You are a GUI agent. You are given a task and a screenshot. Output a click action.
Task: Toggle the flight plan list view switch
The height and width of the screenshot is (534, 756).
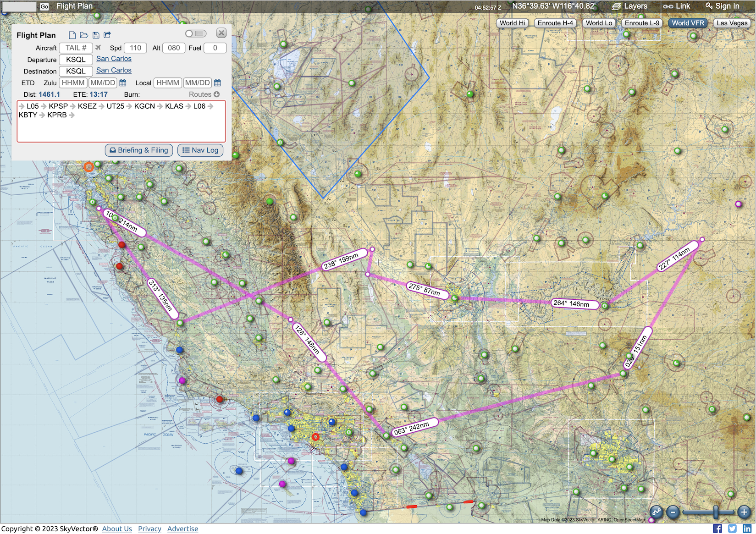pos(196,33)
